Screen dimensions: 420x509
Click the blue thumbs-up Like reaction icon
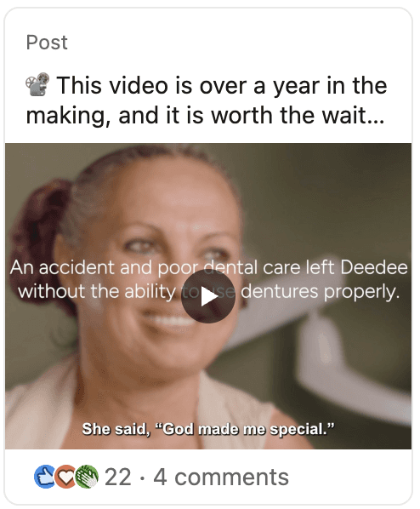[45, 477]
